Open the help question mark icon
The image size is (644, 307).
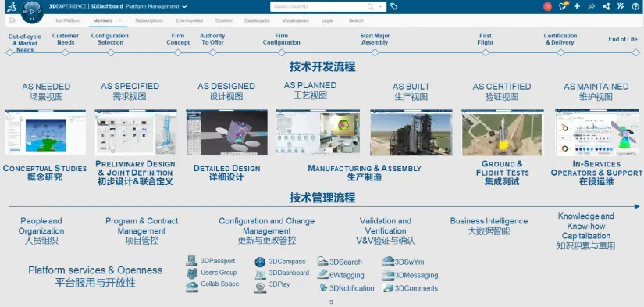point(635,6)
